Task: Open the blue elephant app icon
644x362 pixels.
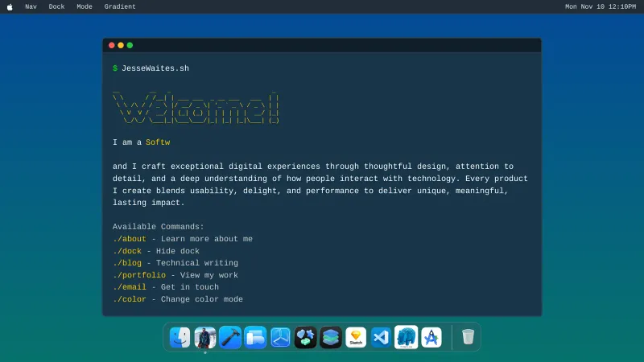Action: (x=406, y=337)
